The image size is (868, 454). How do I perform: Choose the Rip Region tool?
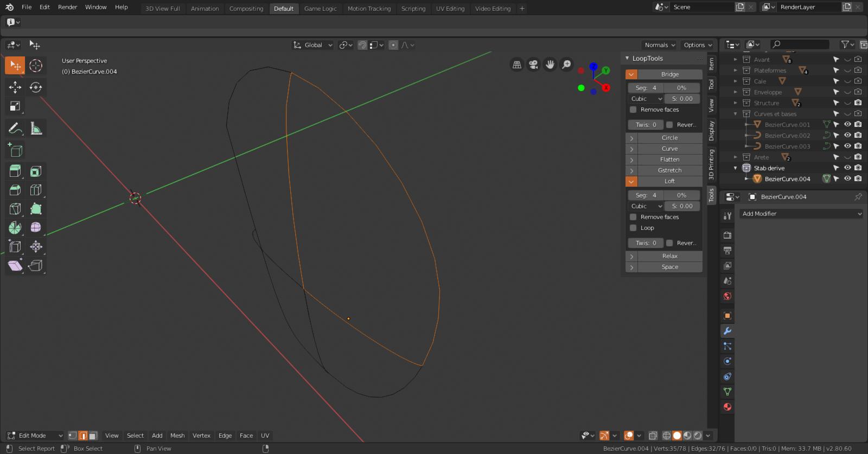(36, 265)
